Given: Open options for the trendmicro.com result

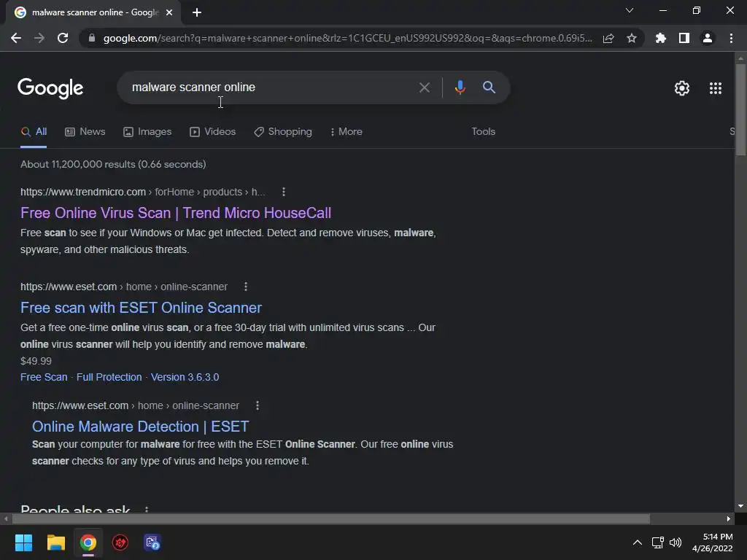Looking at the screenshot, I should [x=284, y=192].
